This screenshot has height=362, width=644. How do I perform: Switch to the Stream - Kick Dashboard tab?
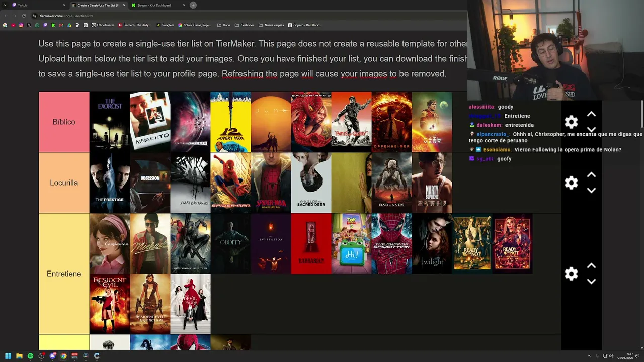[158, 5]
